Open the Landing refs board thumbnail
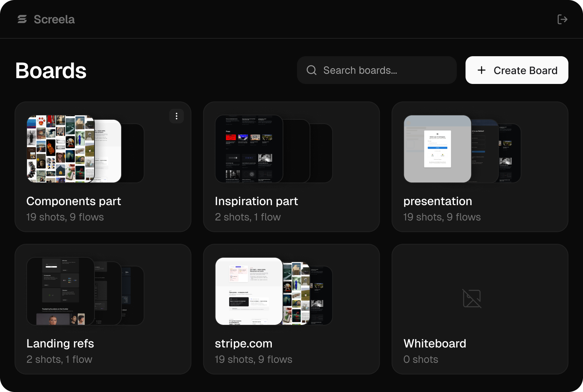This screenshot has height=392, width=583. (85, 291)
